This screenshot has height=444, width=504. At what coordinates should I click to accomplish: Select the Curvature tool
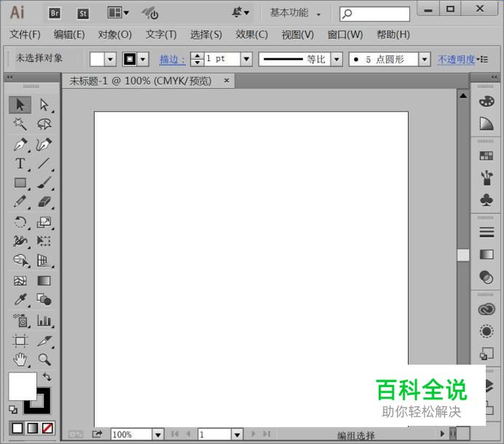pos(44,144)
